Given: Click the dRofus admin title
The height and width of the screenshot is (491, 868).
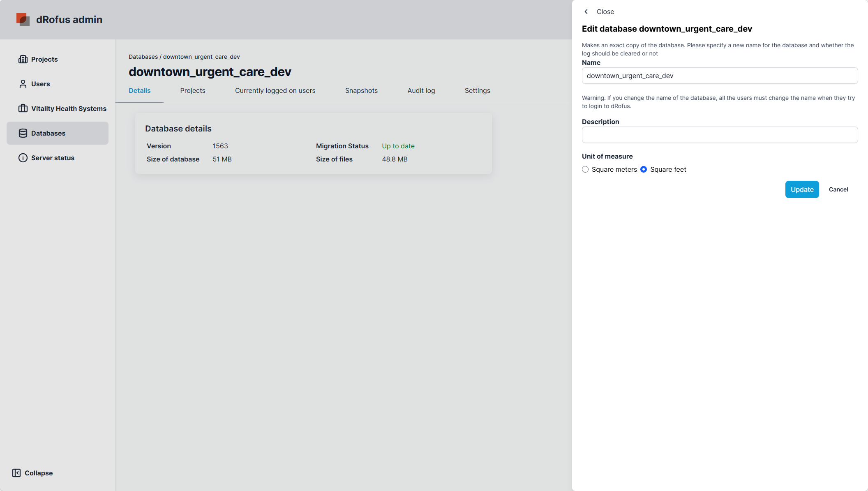Looking at the screenshot, I should [69, 19].
